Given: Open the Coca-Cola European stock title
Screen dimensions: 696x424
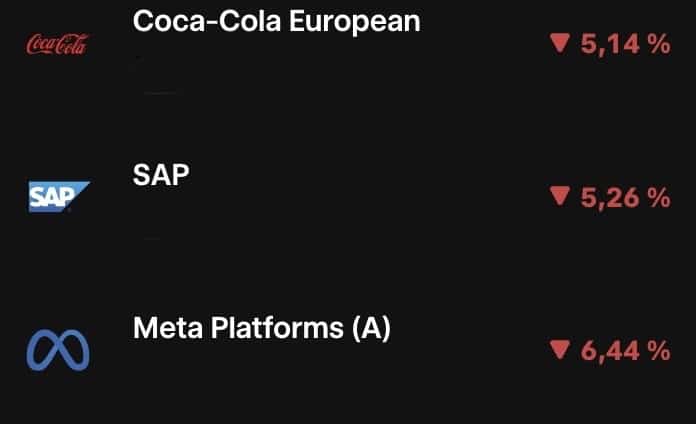Looking at the screenshot, I should point(277,21).
